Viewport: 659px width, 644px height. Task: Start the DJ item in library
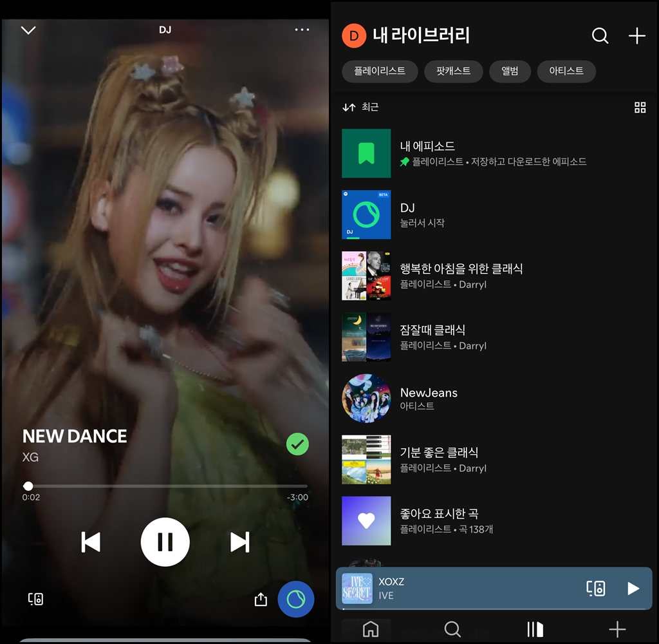tap(494, 214)
